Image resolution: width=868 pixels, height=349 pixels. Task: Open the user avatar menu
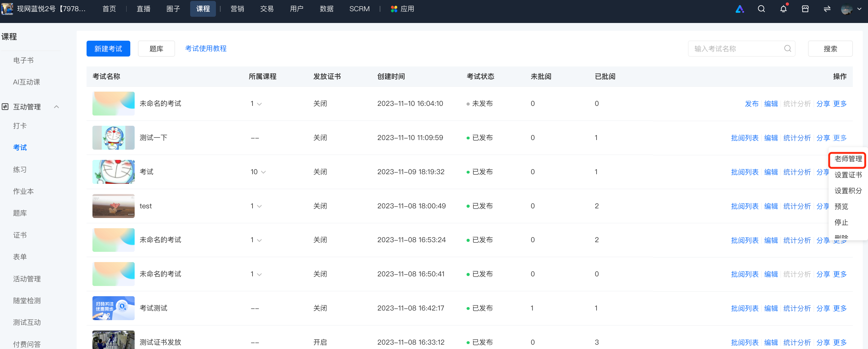pyautogui.click(x=851, y=9)
